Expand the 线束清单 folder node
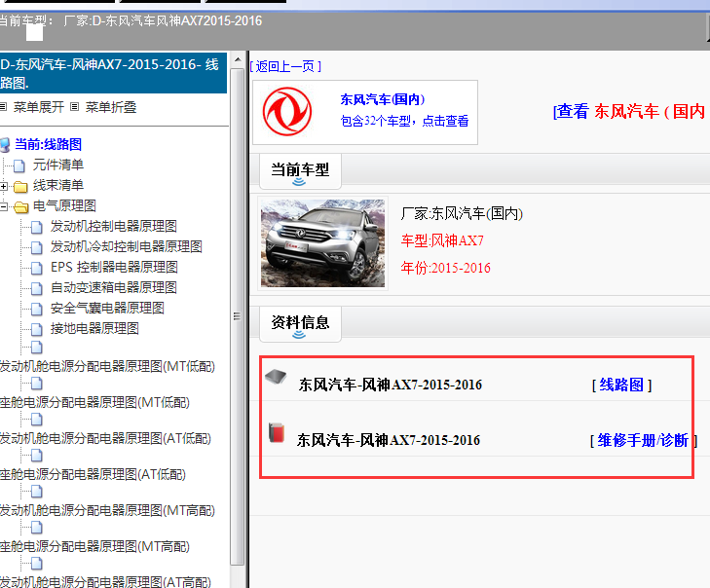710x588 pixels. pos(4,186)
